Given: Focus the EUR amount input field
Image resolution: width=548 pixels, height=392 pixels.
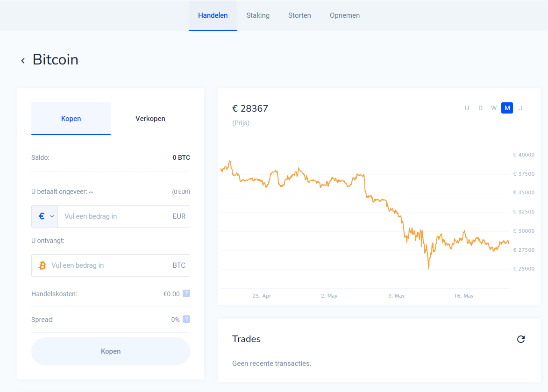Looking at the screenshot, I should click(114, 216).
